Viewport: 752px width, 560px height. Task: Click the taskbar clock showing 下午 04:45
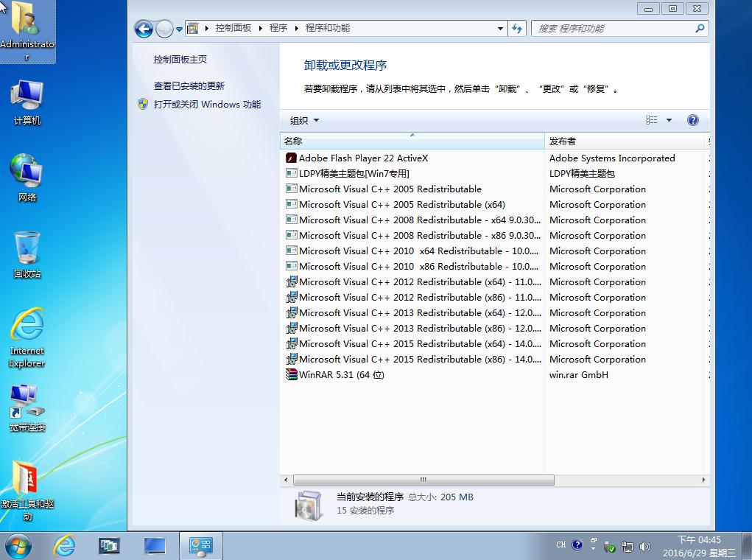click(699, 546)
